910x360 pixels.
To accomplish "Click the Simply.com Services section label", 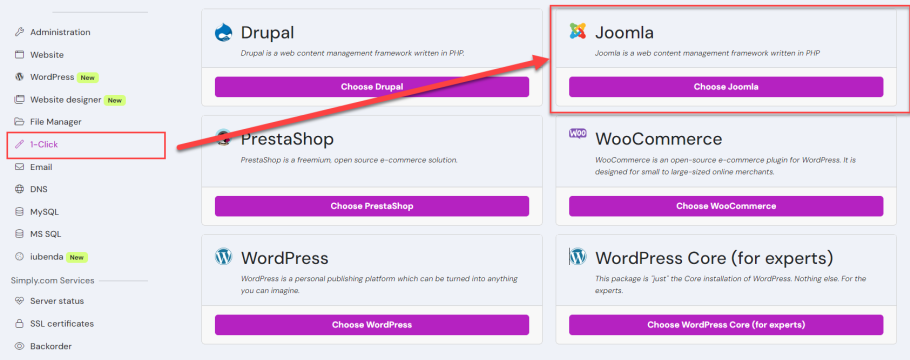I will coord(52,280).
